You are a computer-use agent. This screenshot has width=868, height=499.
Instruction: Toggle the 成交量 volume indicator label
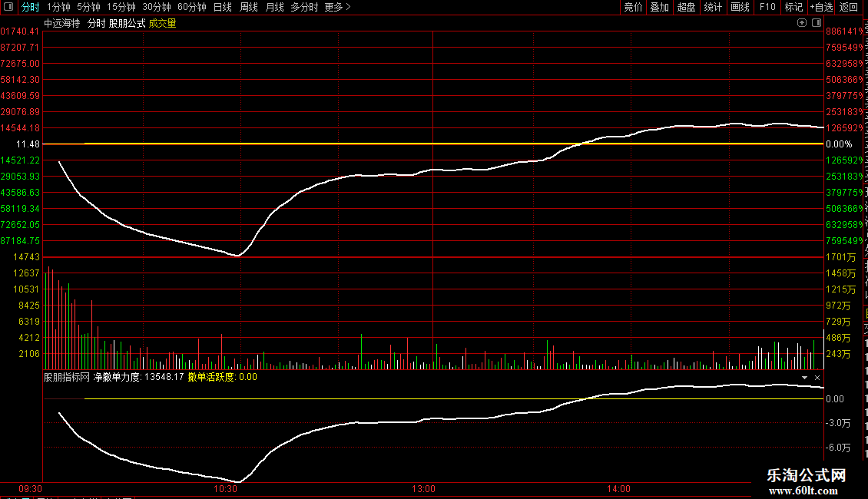click(x=162, y=23)
